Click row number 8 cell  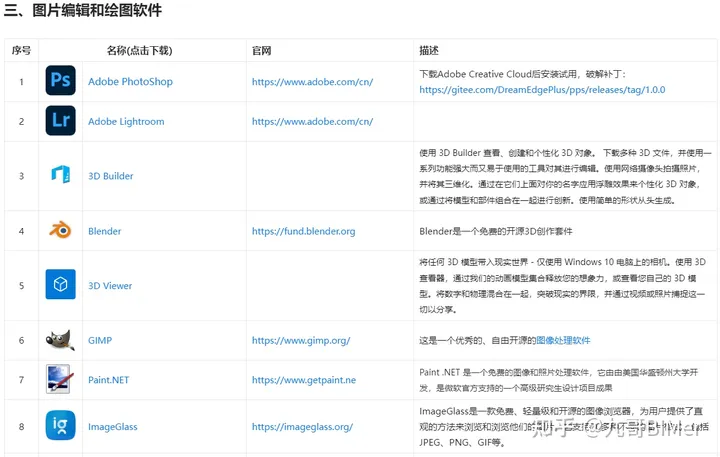(22, 427)
